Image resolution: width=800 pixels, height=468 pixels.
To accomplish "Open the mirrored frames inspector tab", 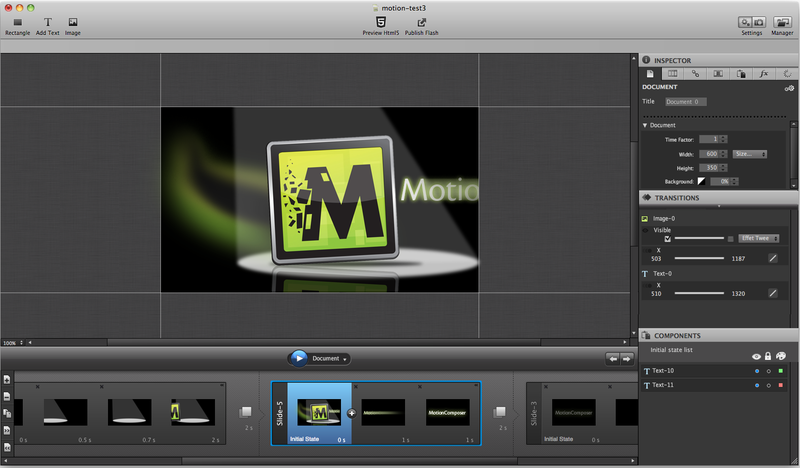I will (718, 74).
